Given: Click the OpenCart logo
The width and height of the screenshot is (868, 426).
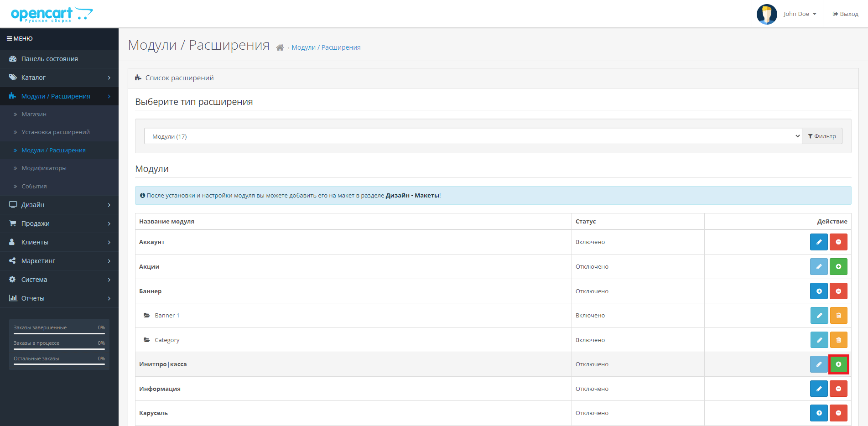Looking at the screenshot, I should pos(52,14).
